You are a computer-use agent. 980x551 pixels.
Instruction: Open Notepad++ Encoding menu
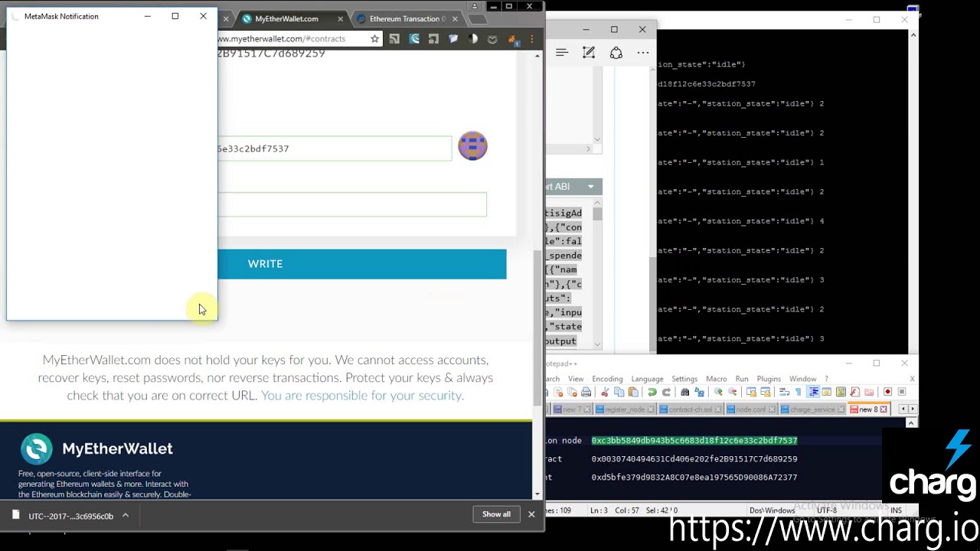(607, 379)
